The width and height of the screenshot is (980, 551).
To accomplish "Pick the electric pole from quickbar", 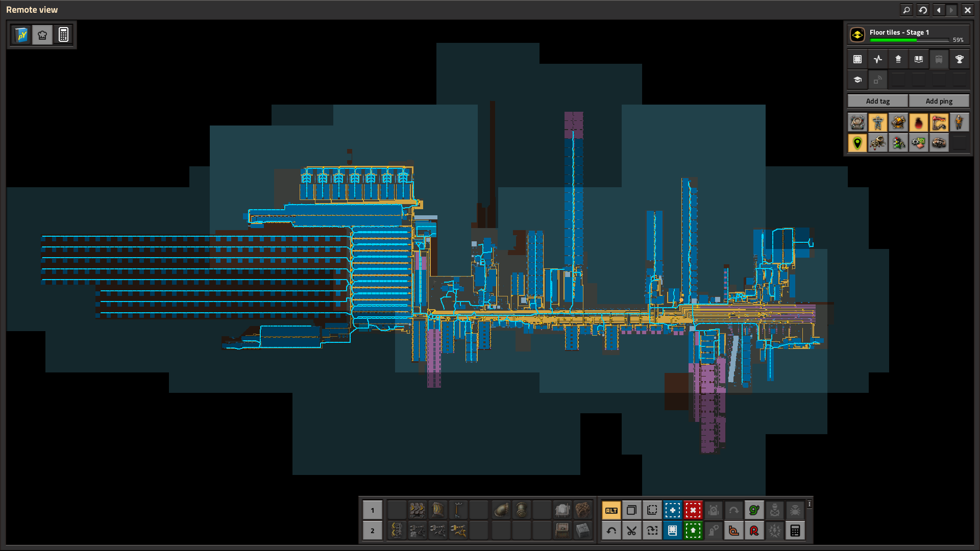I will (x=458, y=510).
